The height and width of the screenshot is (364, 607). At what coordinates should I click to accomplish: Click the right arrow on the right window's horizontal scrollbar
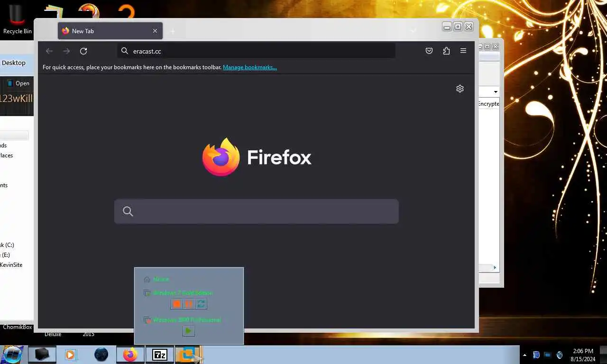tap(495, 268)
